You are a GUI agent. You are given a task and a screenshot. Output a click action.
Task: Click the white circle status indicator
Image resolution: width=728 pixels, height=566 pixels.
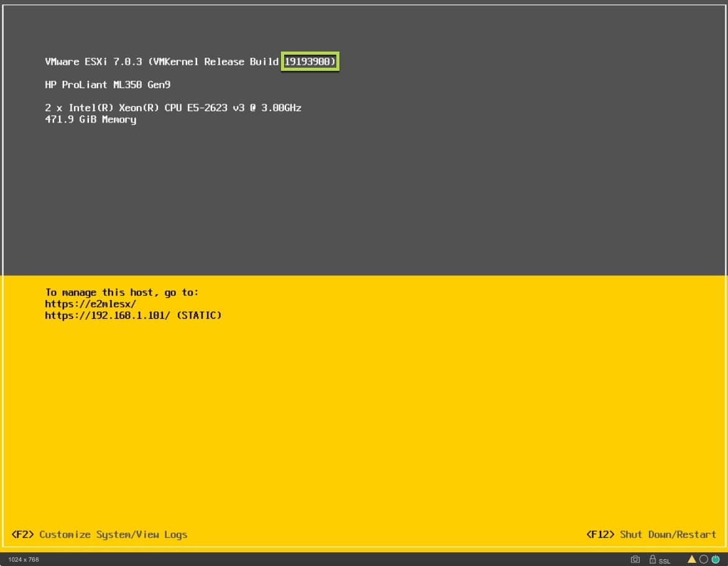(704, 559)
